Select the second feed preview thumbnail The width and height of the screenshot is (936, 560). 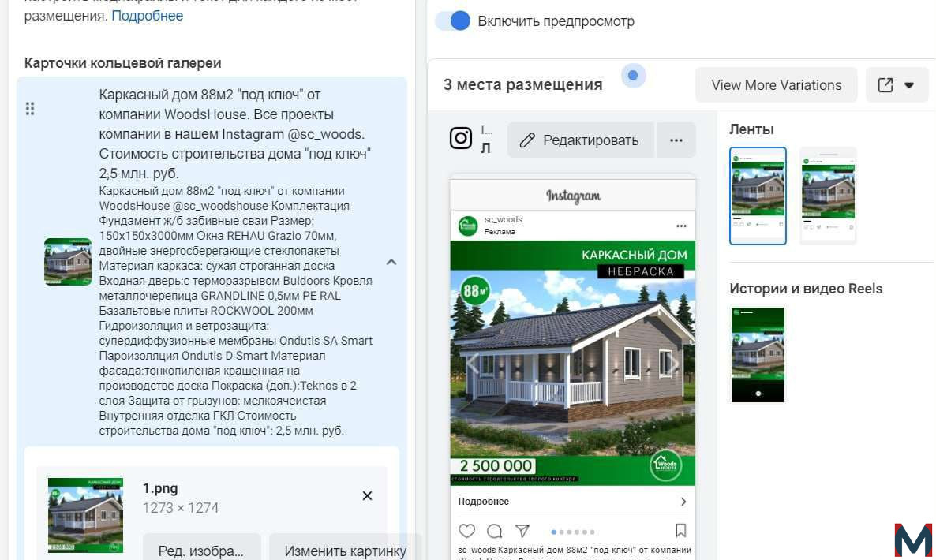pyautogui.click(x=828, y=196)
